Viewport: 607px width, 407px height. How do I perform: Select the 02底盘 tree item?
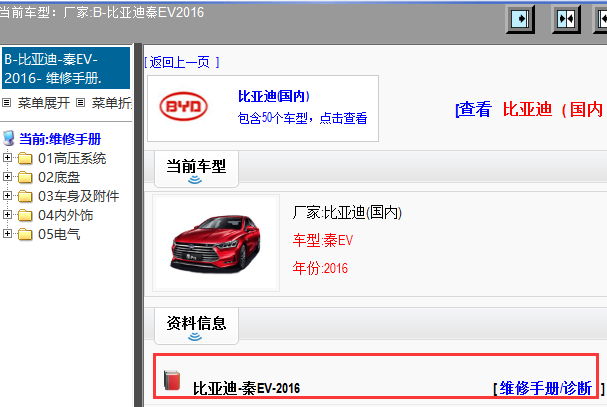coord(59,177)
